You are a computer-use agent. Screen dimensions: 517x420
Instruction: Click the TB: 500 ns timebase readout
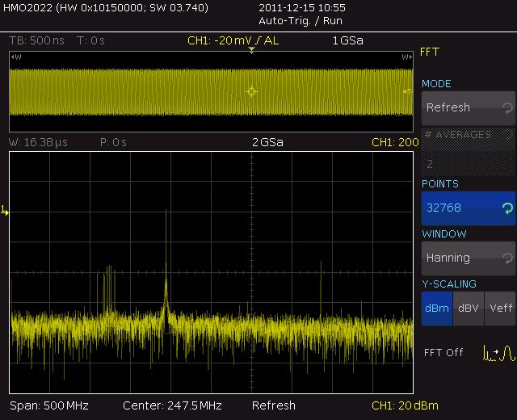pos(36,40)
